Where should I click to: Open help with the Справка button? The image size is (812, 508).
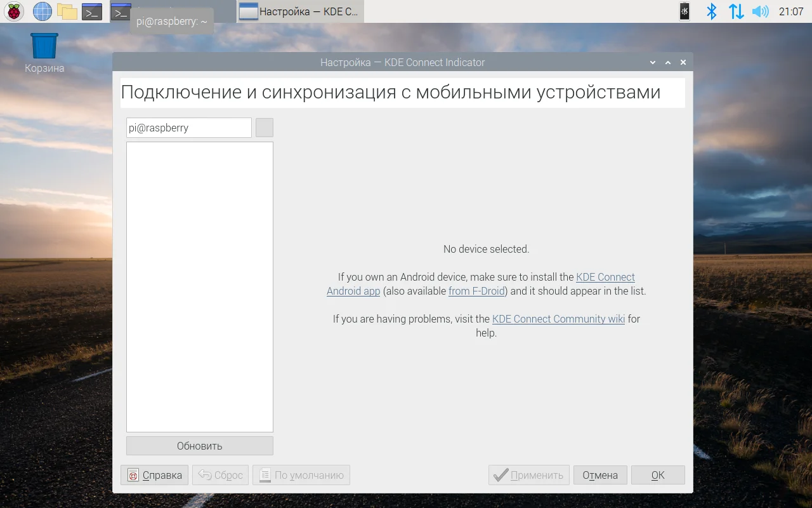[155, 475]
